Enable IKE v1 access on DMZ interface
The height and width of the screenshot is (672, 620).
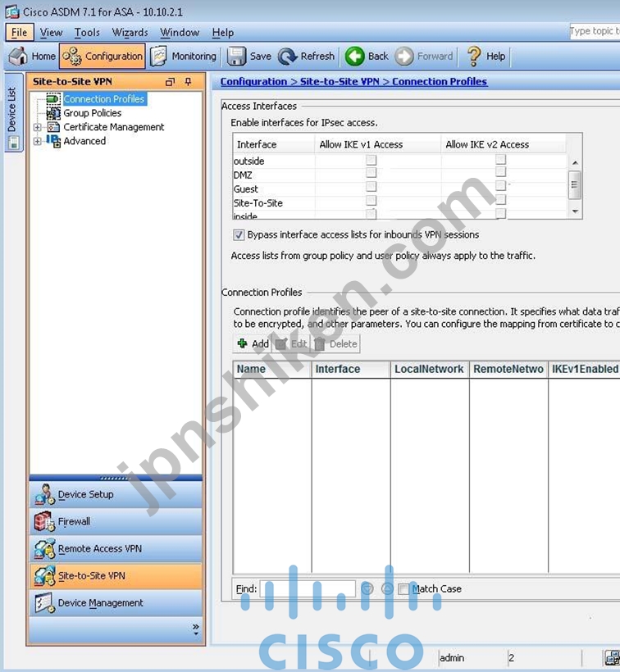(x=372, y=172)
